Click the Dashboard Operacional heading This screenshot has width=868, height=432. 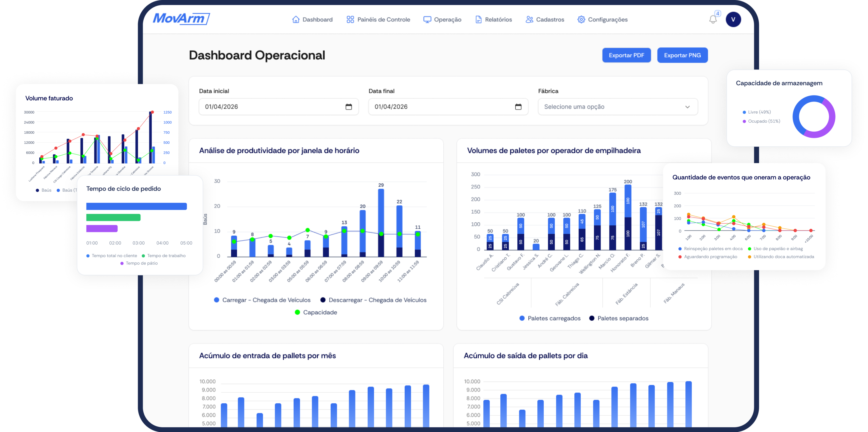pos(257,56)
